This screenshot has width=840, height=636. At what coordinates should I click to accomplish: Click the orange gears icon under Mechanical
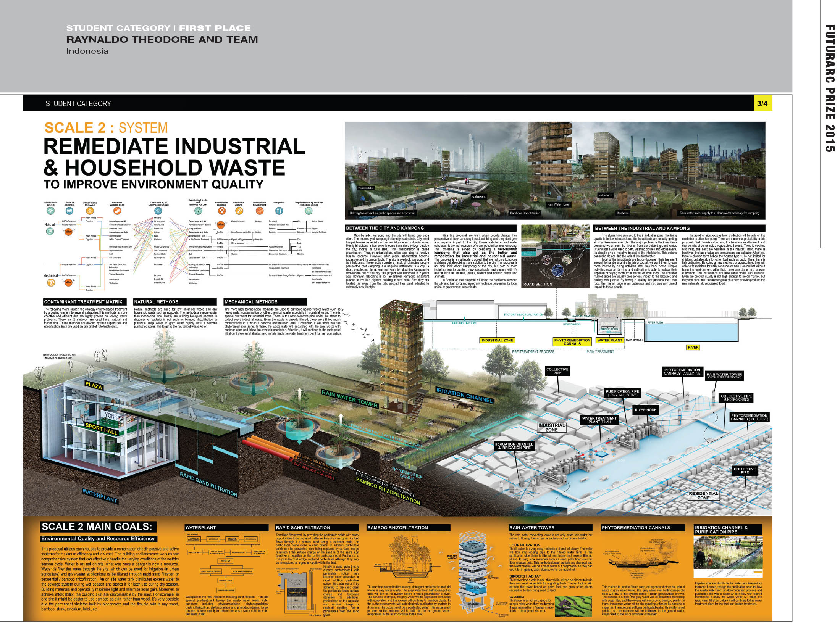50,283
